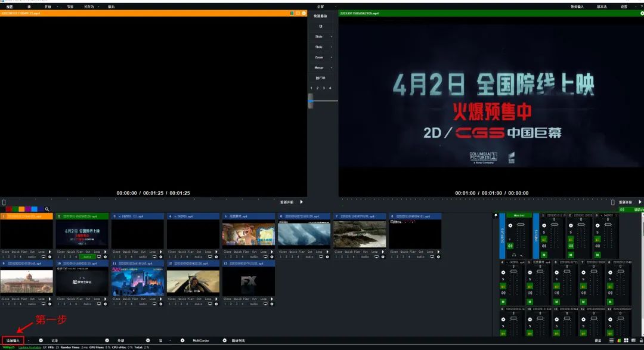The width and height of the screenshot is (644, 350).
Task: Click the Master volume fader
Action: [521, 225]
